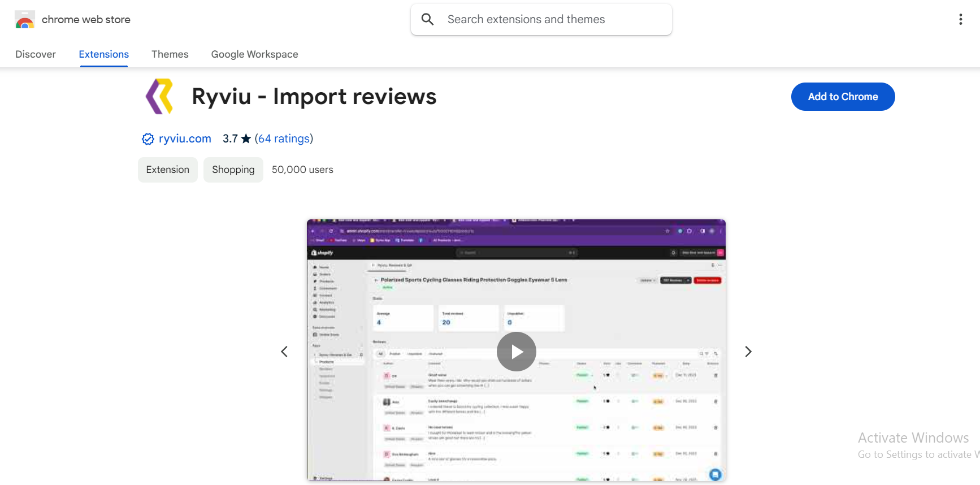Show the previous screenshot with left arrow
This screenshot has width=980, height=485.
click(x=284, y=352)
